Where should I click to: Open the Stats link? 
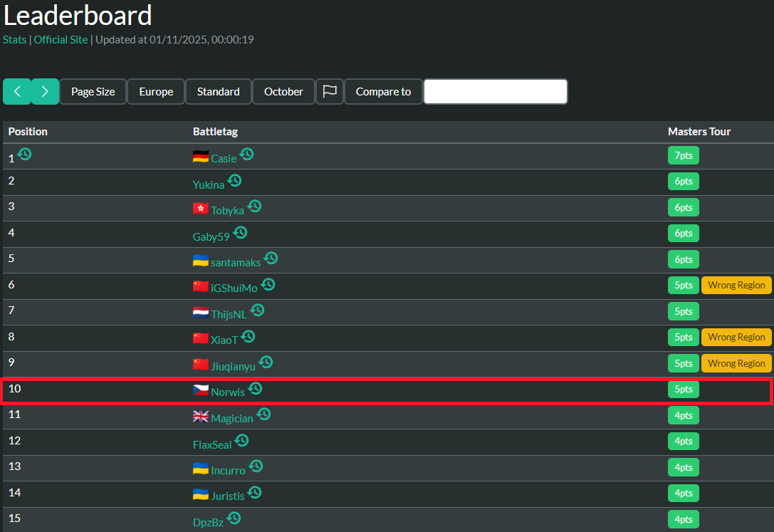[15, 39]
